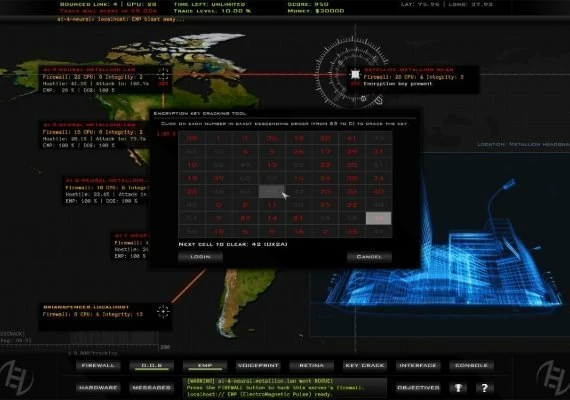Click cell 37 in the key grid
570x400 pixels.
tap(218, 178)
